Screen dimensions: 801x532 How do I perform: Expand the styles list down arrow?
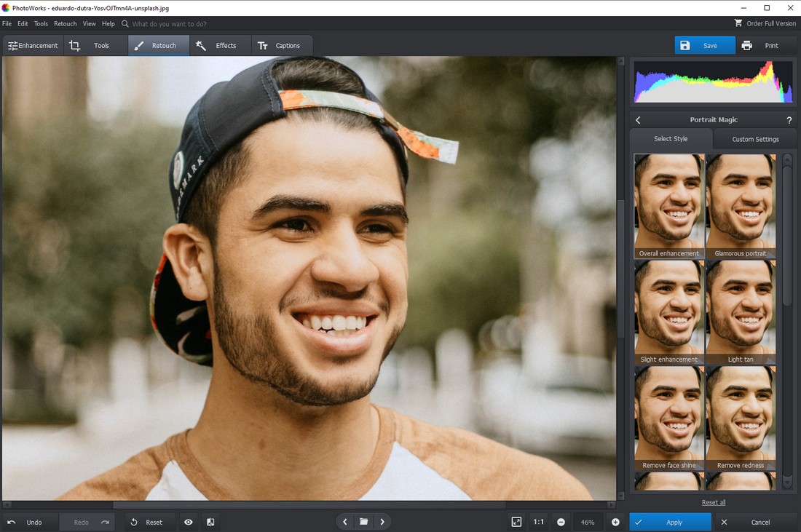coord(787,482)
